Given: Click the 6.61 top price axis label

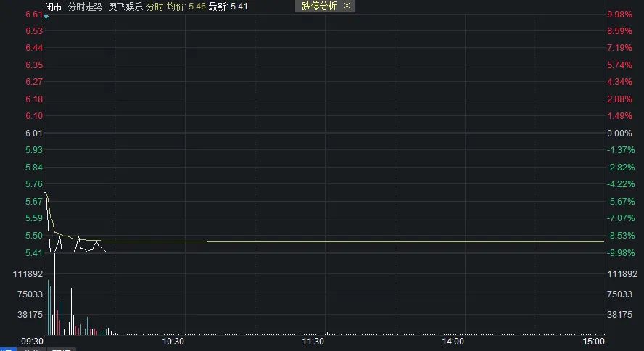Looking at the screenshot, I should pos(33,15).
